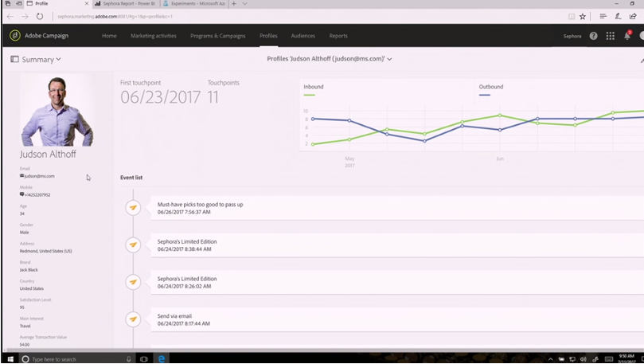Image resolution: width=644 pixels, height=364 pixels.
Task: Open the notifications bell icon
Action: [627, 36]
